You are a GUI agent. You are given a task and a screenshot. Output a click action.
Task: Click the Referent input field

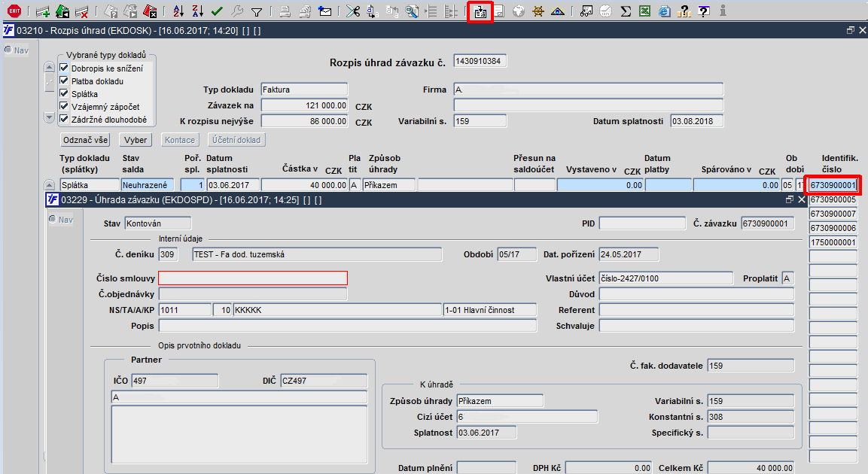click(x=696, y=310)
